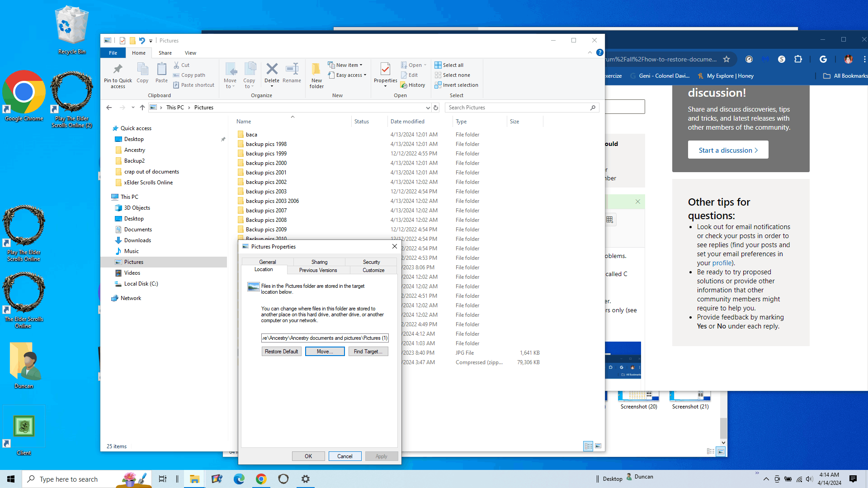Viewport: 868px width, 488px height.
Task: Click the undo icon in Explorer title bar
Action: (142, 41)
